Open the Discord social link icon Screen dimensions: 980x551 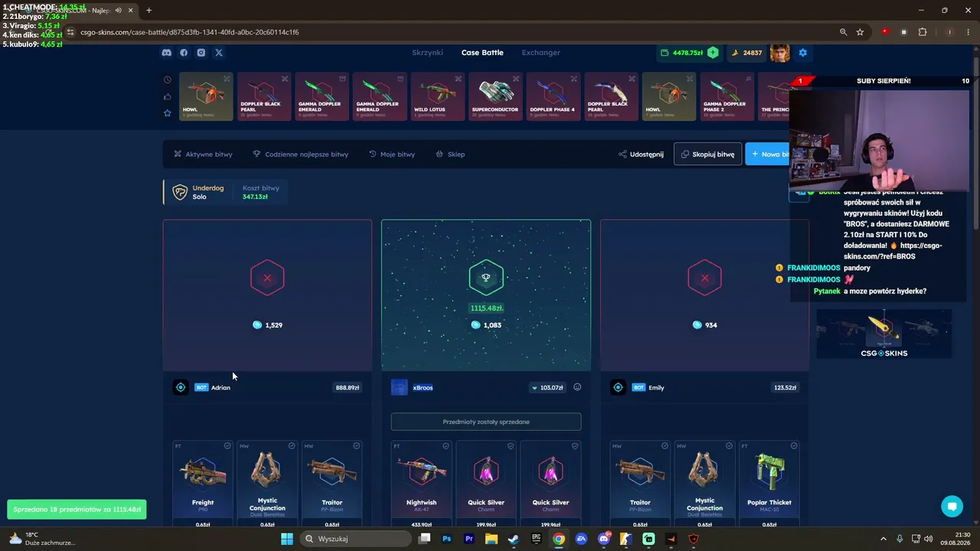166,53
